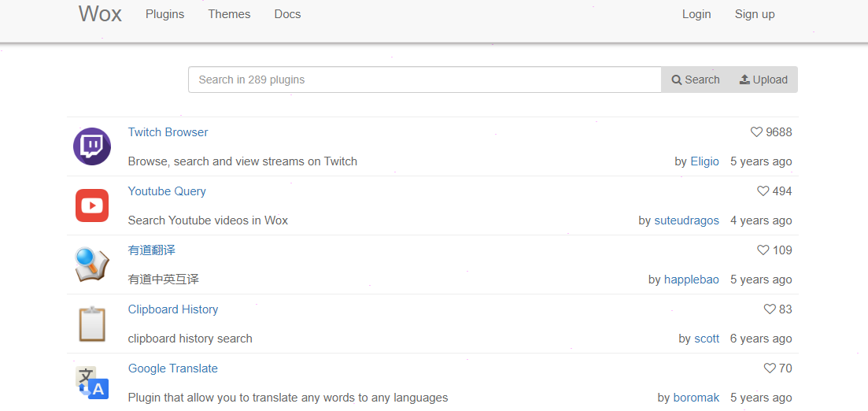
Task: Click the Search button
Action: [696, 80]
